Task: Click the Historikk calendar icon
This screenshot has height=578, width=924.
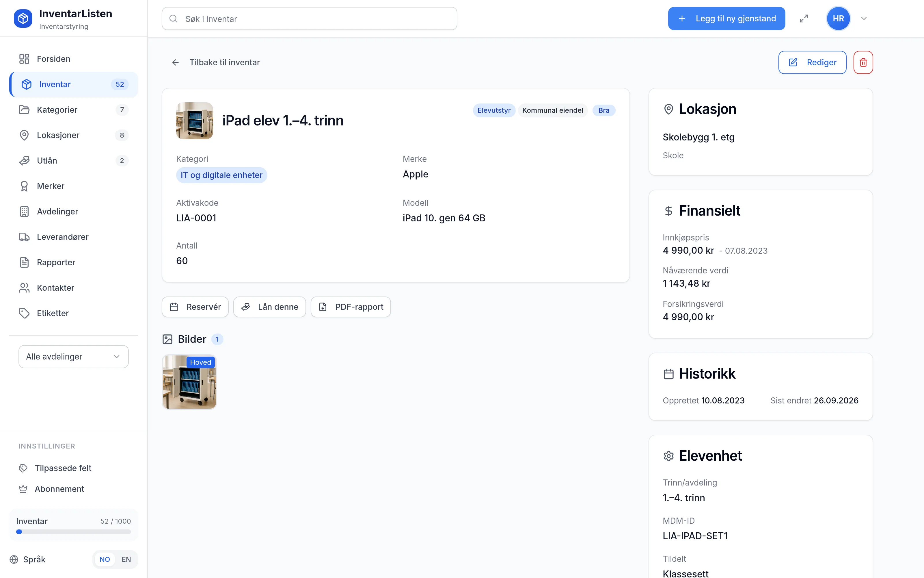Action: (x=668, y=374)
